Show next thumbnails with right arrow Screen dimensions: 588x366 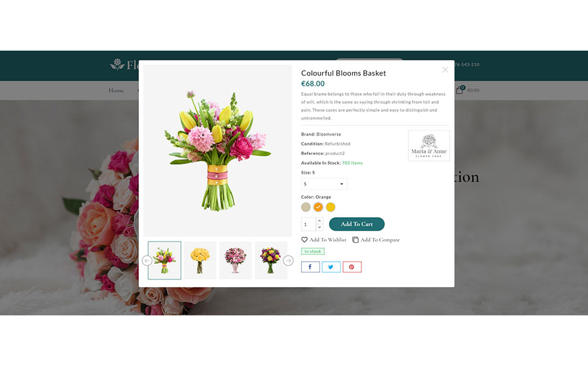click(288, 260)
